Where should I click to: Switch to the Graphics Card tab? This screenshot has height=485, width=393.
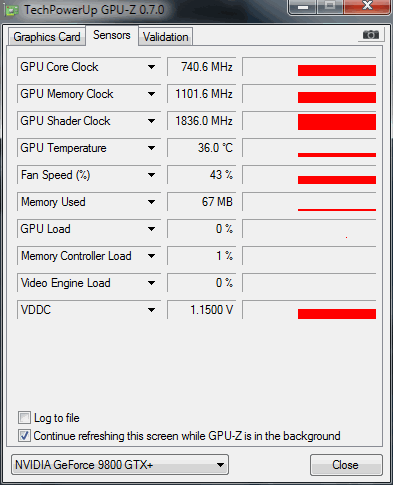[47, 37]
